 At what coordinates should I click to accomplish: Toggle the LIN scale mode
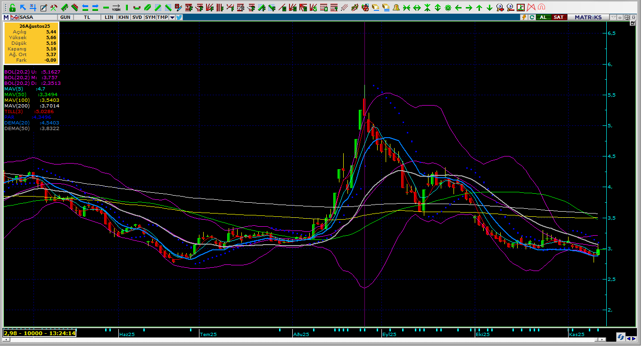[x=109, y=17]
